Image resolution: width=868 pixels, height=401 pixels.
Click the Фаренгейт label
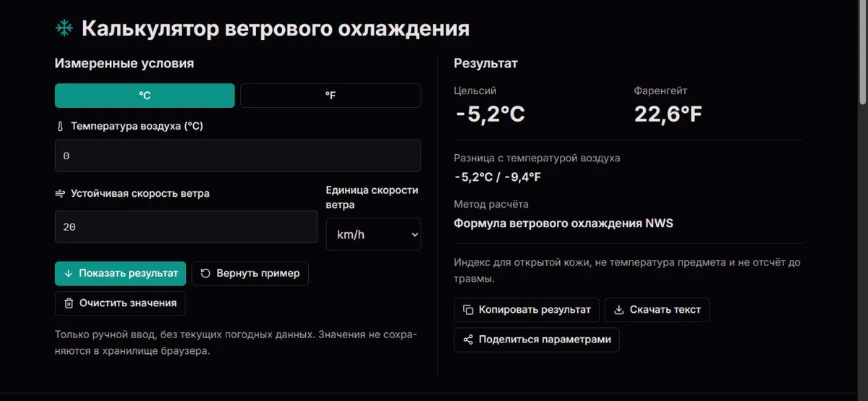point(660,90)
